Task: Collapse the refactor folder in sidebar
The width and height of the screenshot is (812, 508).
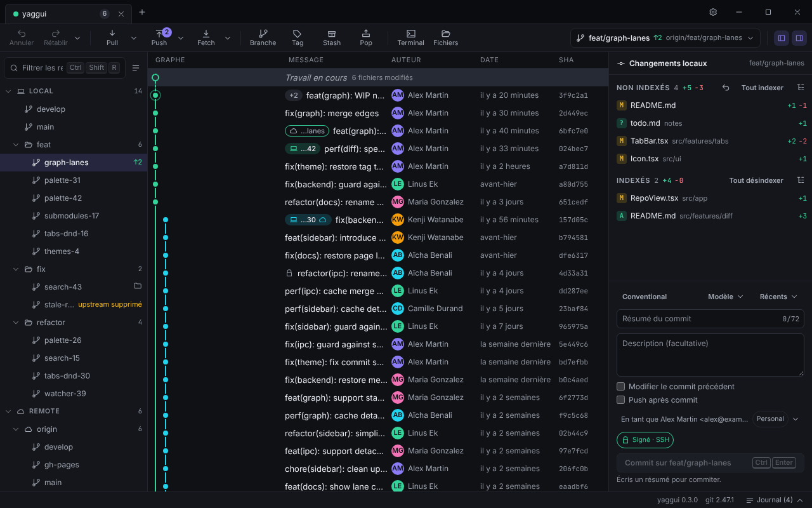Action: pos(16,323)
